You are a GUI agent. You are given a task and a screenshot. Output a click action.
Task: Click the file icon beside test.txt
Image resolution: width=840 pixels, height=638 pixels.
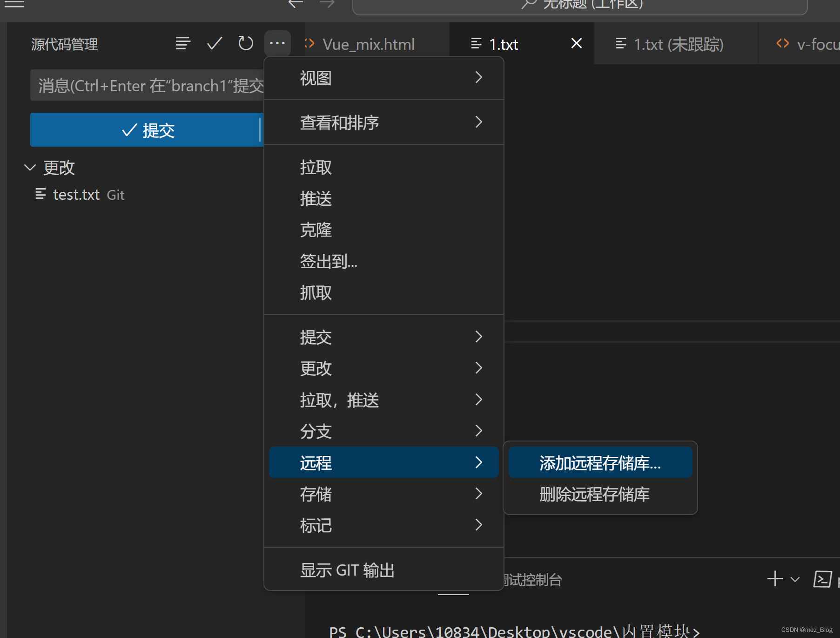tap(40, 194)
